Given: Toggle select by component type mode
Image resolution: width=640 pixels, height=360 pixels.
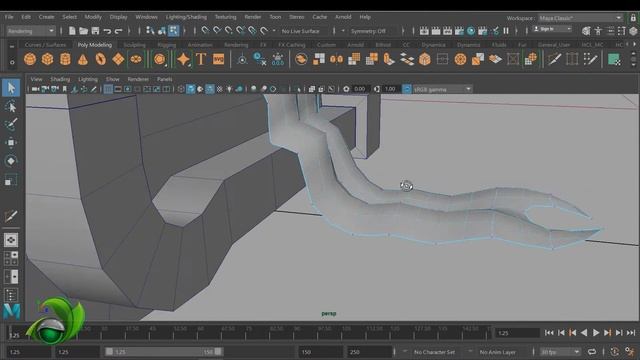Looking at the screenshot, I should pos(173,31).
